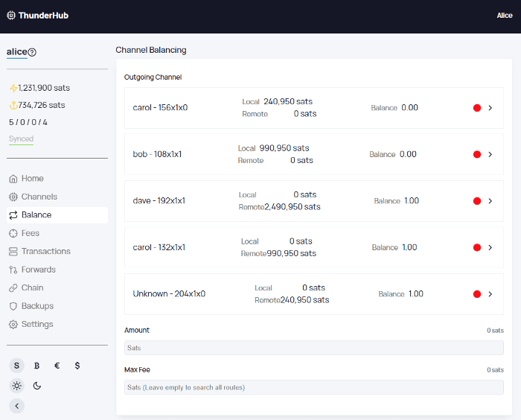
Task: Select the dave - 192x1x1 outgoing channel
Action: (x=314, y=201)
